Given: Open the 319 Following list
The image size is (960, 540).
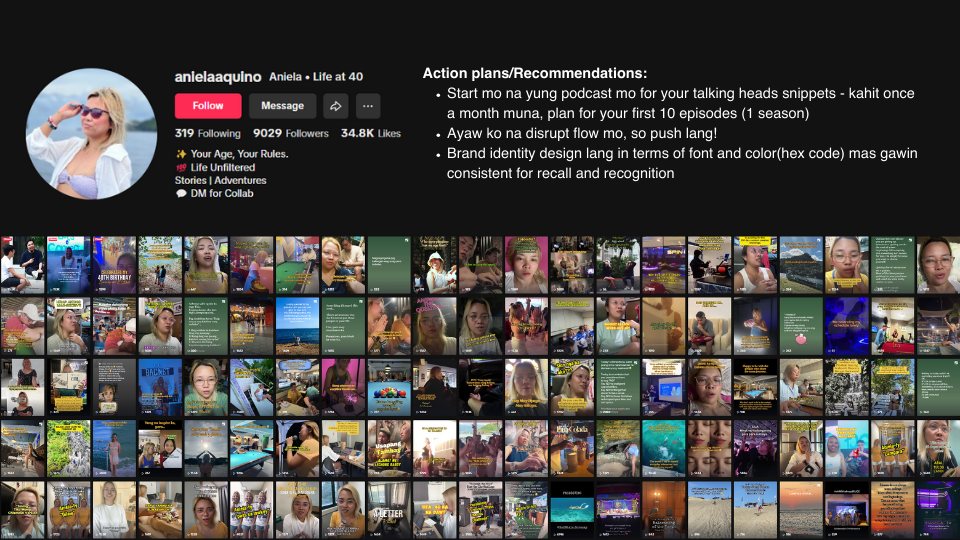Looking at the screenshot, I should click(208, 133).
